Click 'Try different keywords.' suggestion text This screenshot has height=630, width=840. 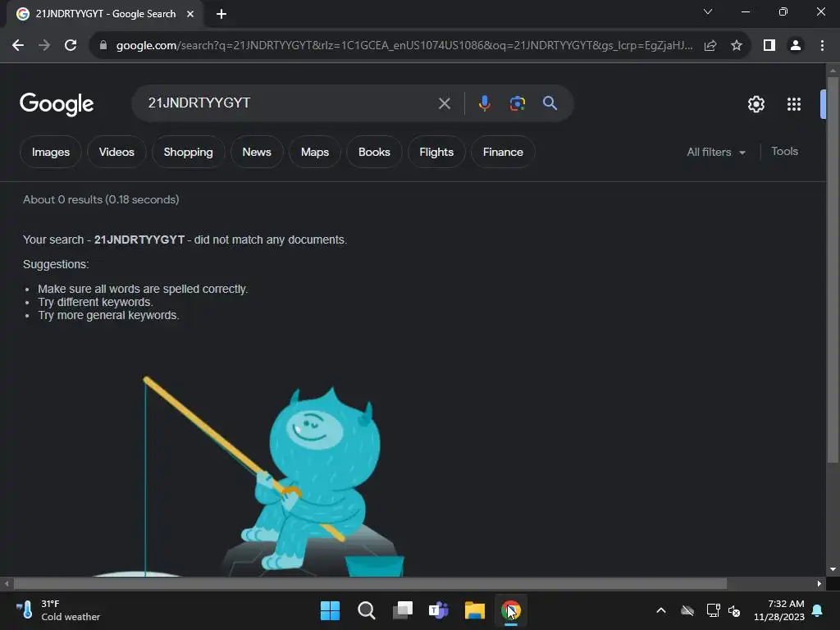click(x=95, y=302)
